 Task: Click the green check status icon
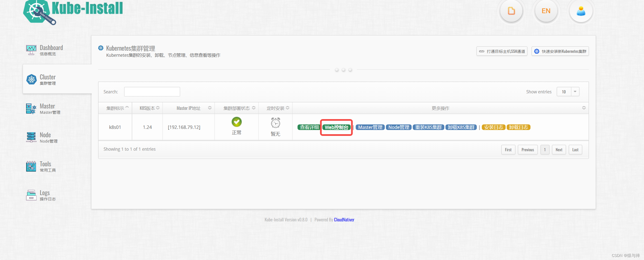237,122
